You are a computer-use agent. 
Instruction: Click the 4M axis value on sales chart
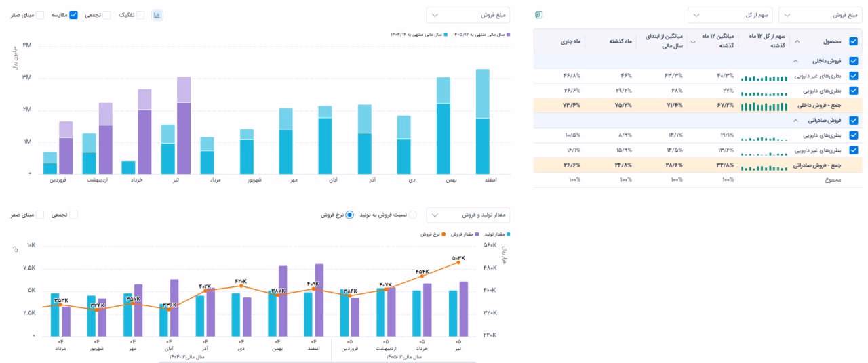click(x=27, y=45)
